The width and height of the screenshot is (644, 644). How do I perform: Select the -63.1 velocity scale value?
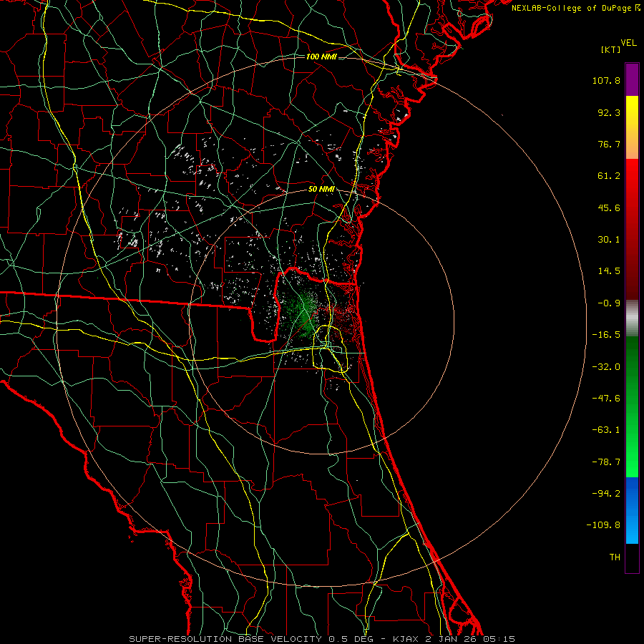point(606,430)
